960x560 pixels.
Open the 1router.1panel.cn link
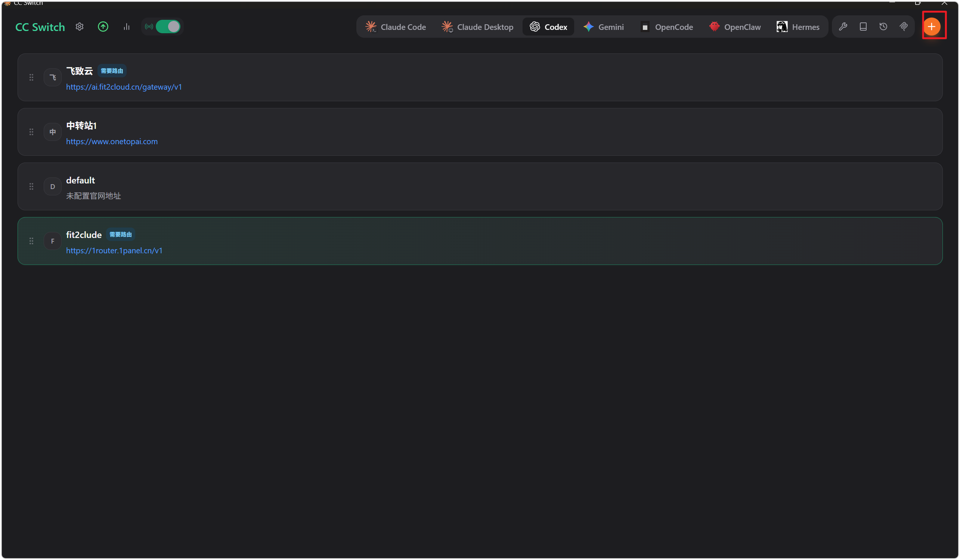tap(114, 250)
